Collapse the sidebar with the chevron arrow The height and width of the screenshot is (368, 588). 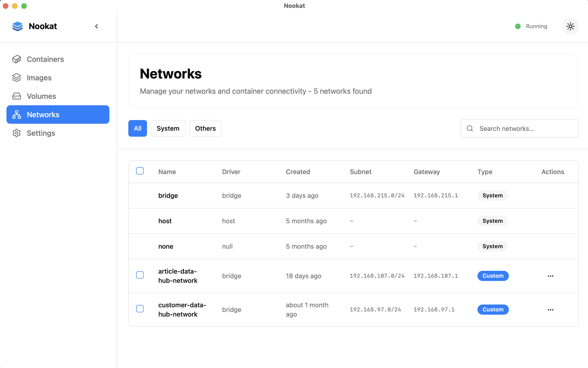(97, 26)
